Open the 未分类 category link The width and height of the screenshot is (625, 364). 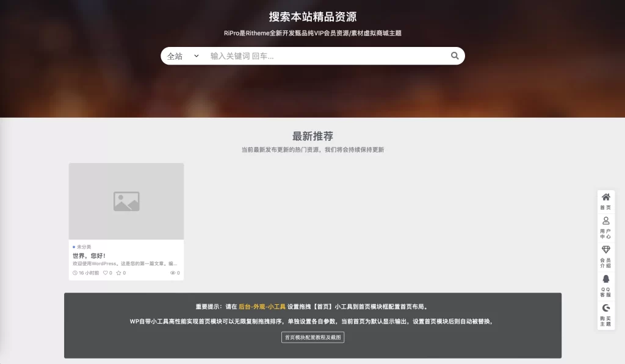click(x=84, y=247)
